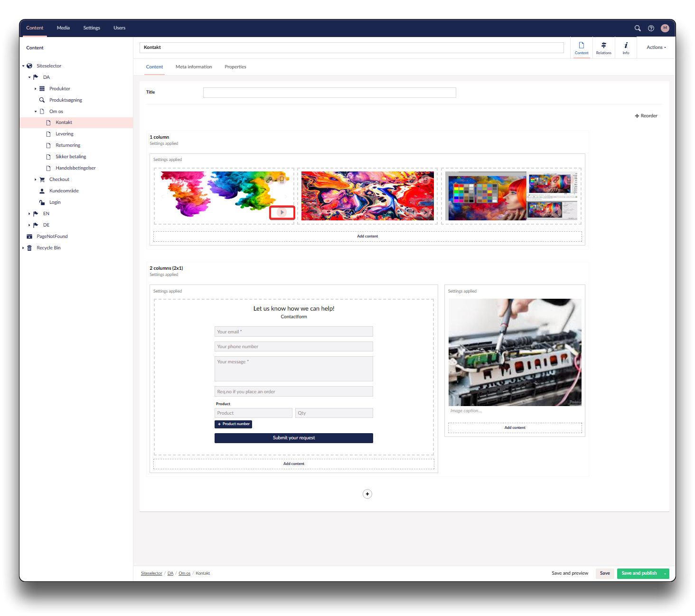Expand the Produkter tree node
Screen dimensions: 695x616
[x=35, y=89]
